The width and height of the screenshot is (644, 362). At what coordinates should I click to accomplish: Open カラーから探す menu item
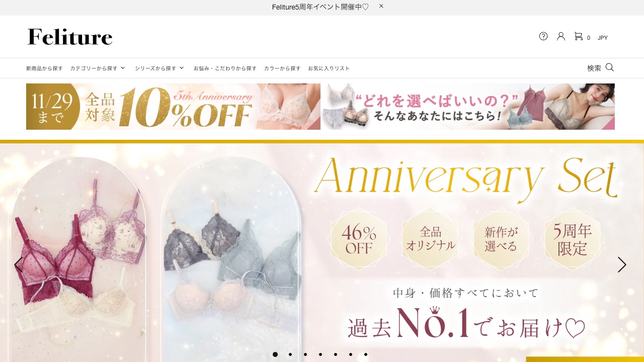(x=282, y=68)
